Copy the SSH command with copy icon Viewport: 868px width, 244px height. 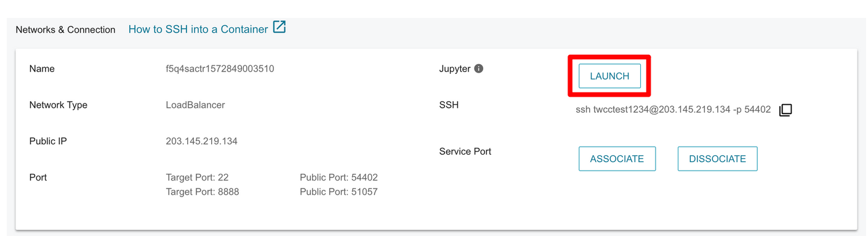pyautogui.click(x=785, y=110)
